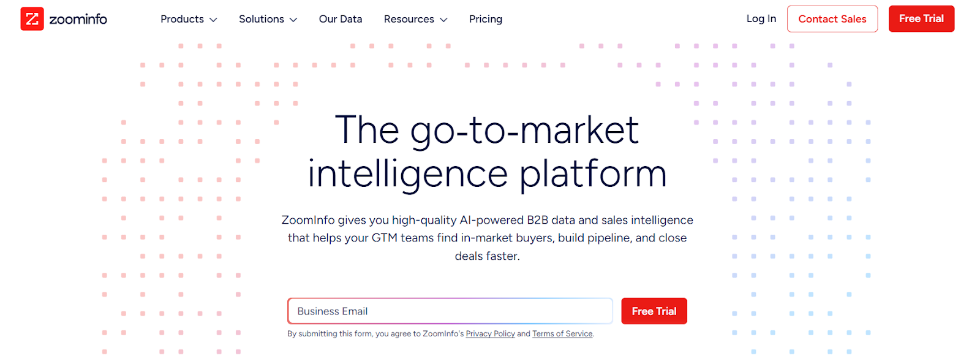Open the Privacy Policy link
The height and width of the screenshot is (361, 980).
(x=490, y=333)
